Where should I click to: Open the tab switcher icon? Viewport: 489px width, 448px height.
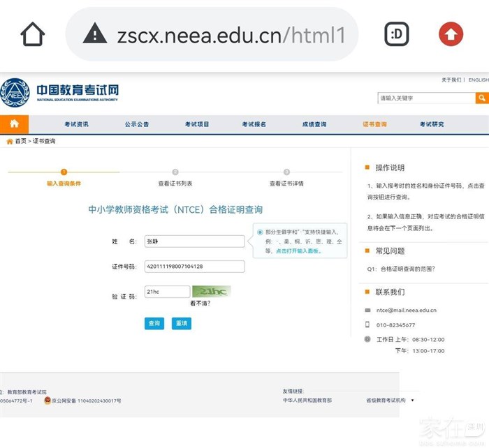tap(397, 34)
